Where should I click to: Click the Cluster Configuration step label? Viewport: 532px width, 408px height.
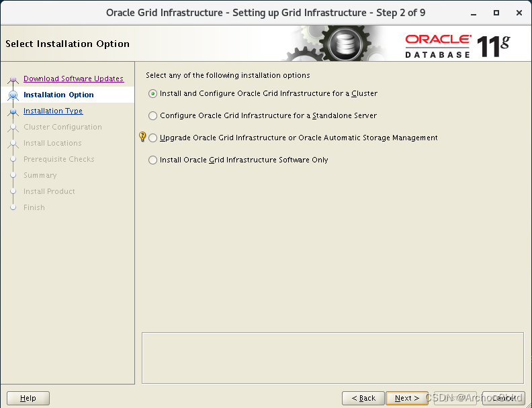[x=62, y=127]
